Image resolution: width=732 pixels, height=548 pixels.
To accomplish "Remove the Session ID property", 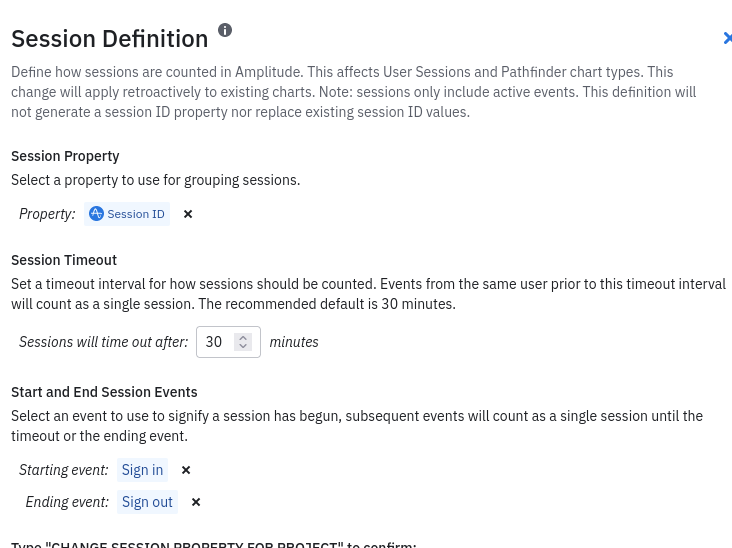I will [188, 214].
